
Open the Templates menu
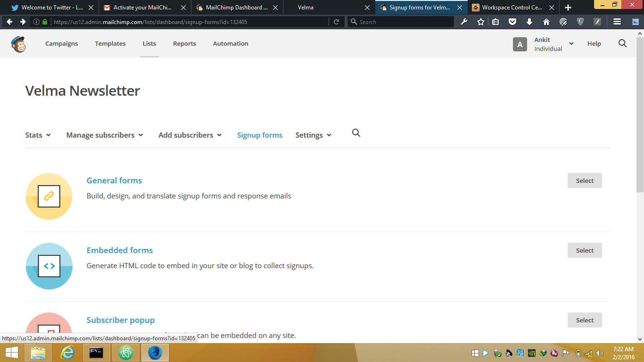[110, 43]
